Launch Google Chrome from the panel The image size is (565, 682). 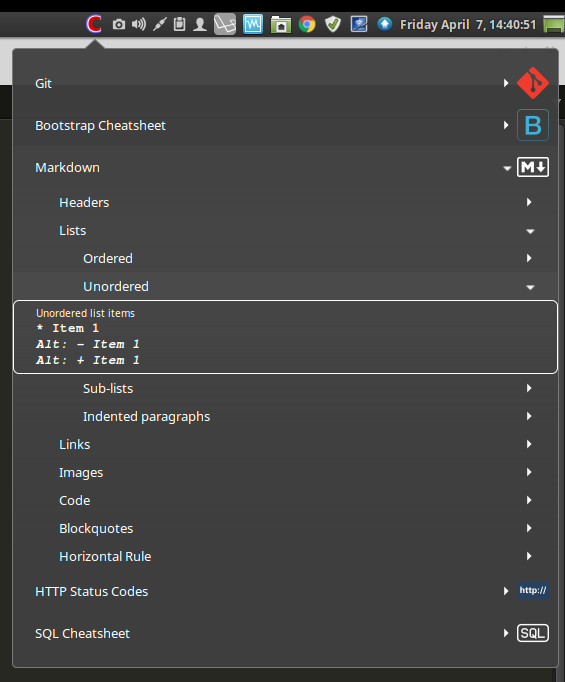click(x=307, y=24)
